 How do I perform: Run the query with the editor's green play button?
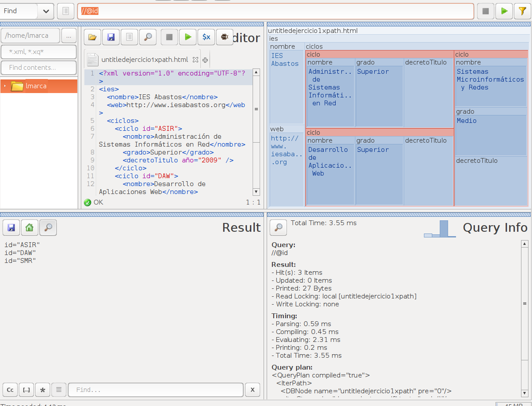tap(188, 37)
